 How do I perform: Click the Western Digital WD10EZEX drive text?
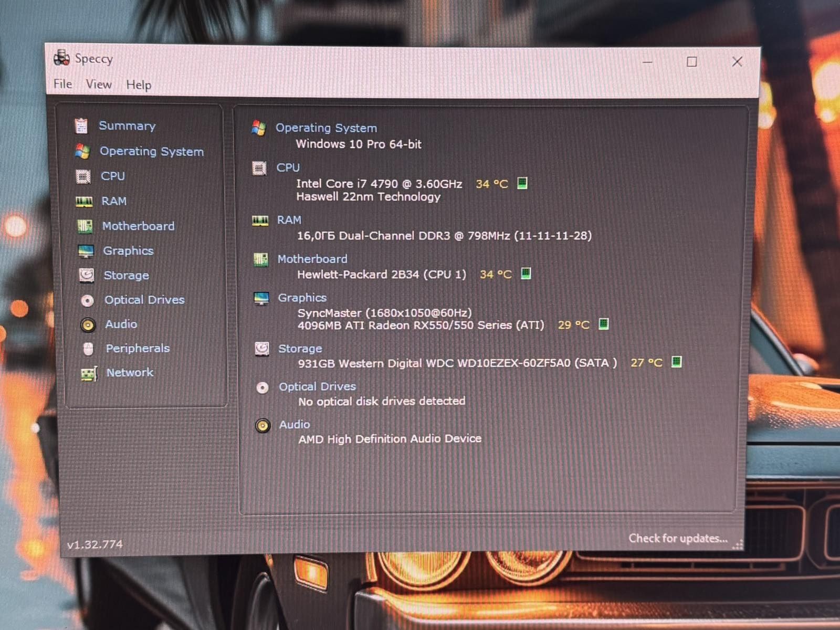(x=457, y=363)
